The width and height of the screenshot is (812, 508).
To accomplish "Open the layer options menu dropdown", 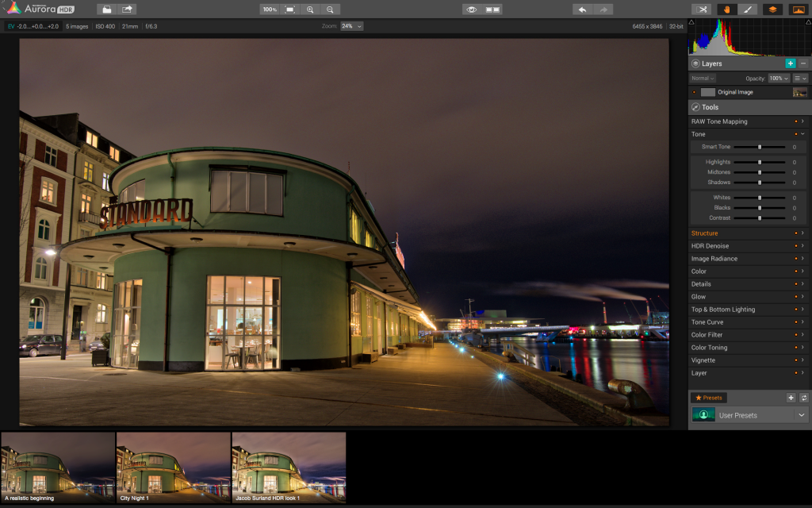I will click(x=801, y=79).
